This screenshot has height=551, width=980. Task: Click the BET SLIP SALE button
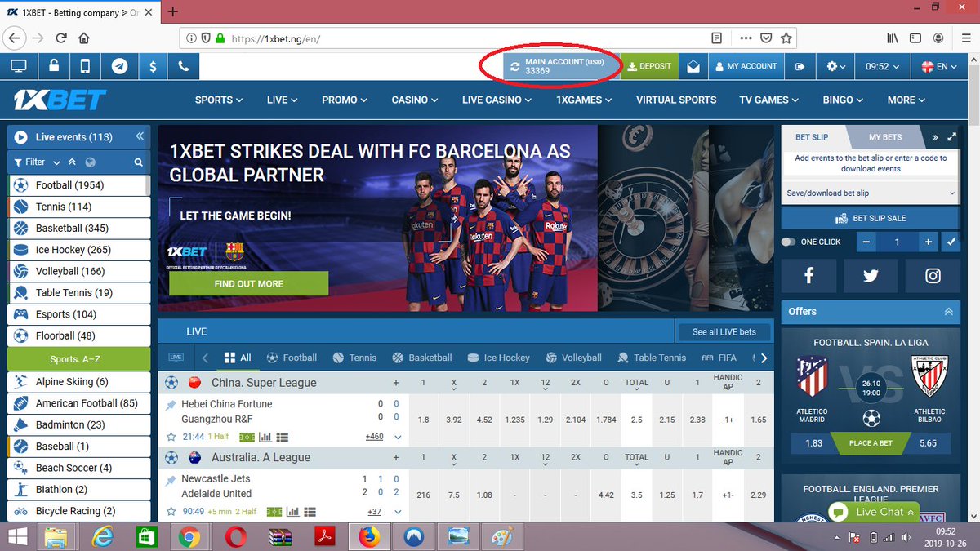click(x=871, y=218)
